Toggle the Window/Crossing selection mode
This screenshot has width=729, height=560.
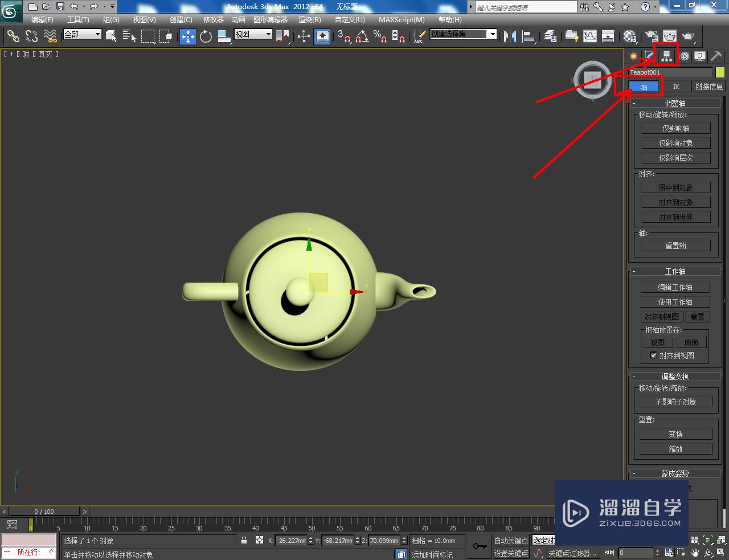tap(166, 36)
